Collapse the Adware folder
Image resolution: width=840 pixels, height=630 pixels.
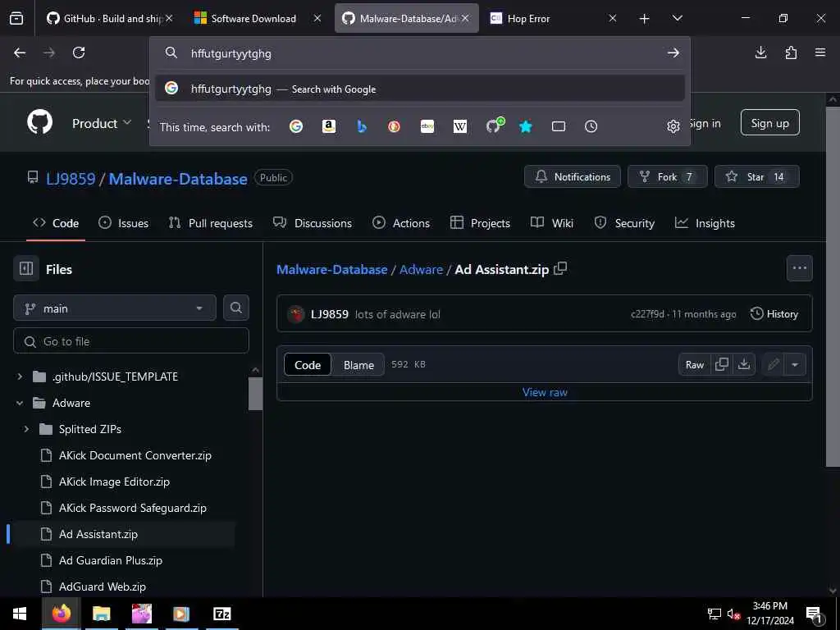20,403
